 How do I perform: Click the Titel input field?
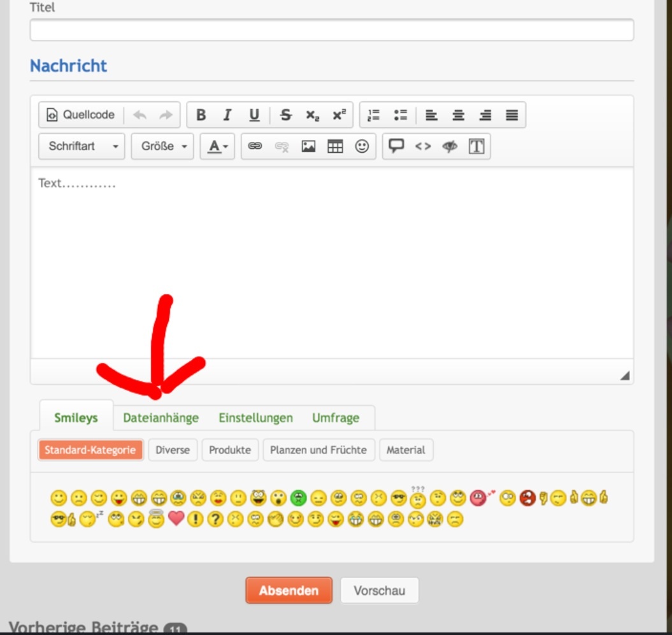point(331,30)
